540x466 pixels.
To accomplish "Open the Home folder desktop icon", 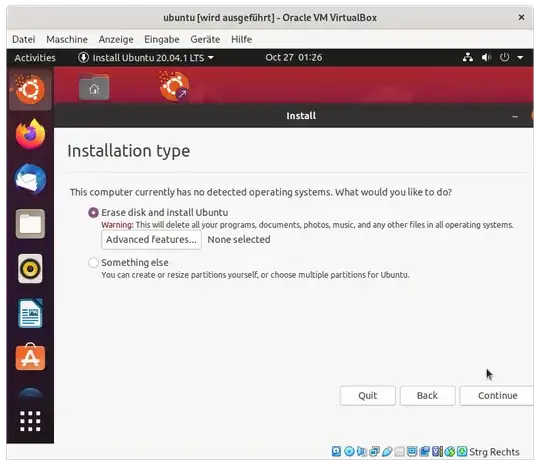I will click(94, 87).
